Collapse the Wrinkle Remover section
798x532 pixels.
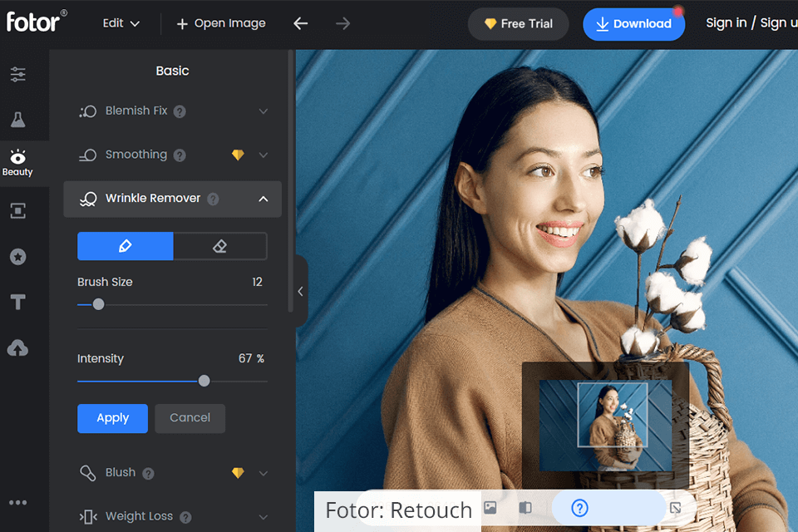264,199
